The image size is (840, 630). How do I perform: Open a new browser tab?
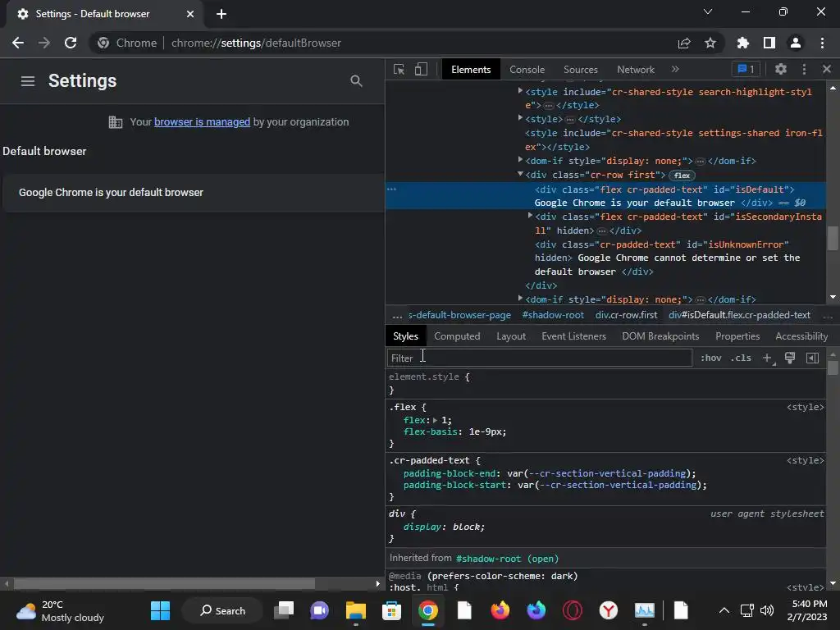point(221,14)
